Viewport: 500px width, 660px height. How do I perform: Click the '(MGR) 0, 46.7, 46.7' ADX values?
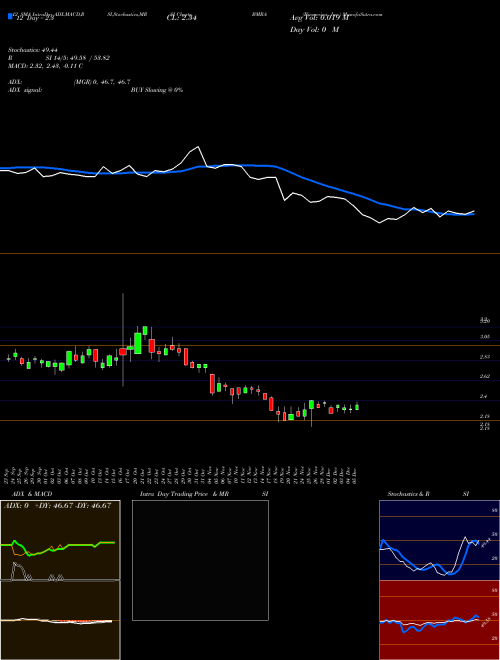pos(102,82)
